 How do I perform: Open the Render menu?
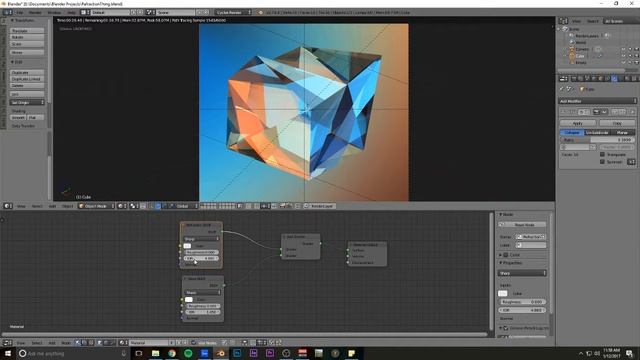[x=35, y=13]
